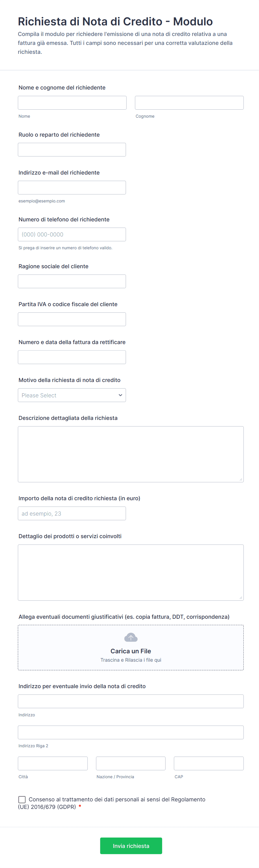
Task: Click the cloud upload icon
Action: click(131, 637)
